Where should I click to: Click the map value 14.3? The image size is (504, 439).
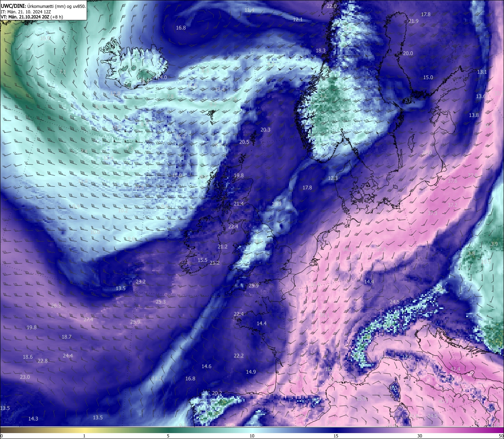[33, 419]
